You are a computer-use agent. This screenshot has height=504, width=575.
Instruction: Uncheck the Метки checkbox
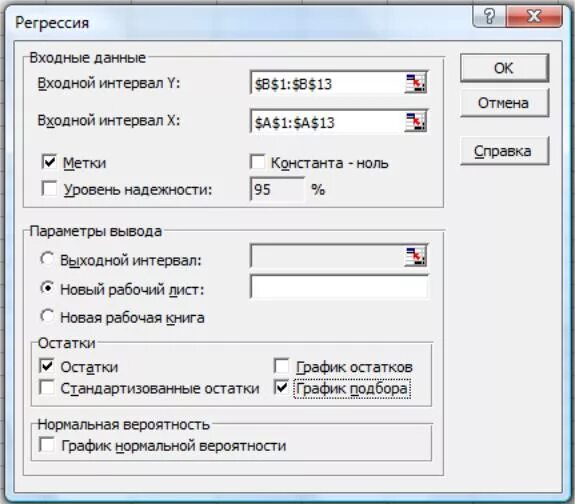tap(49, 162)
